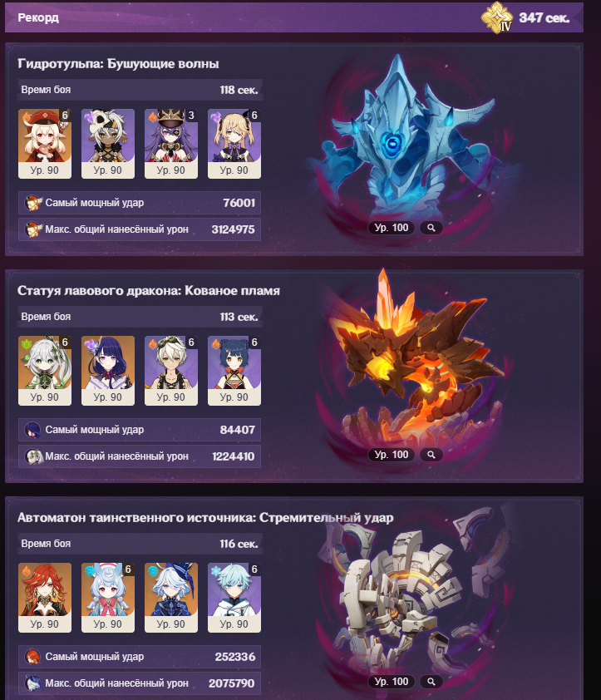Click avatar icon beside Самый мощный удар 252336
The width and height of the screenshot is (601, 700).
pyautogui.click(x=32, y=657)
